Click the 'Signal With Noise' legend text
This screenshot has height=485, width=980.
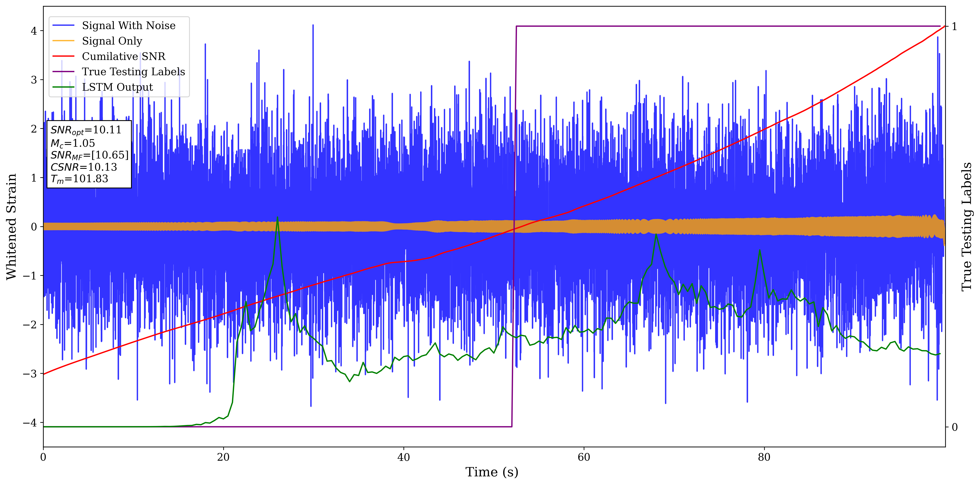click(129, 26)
